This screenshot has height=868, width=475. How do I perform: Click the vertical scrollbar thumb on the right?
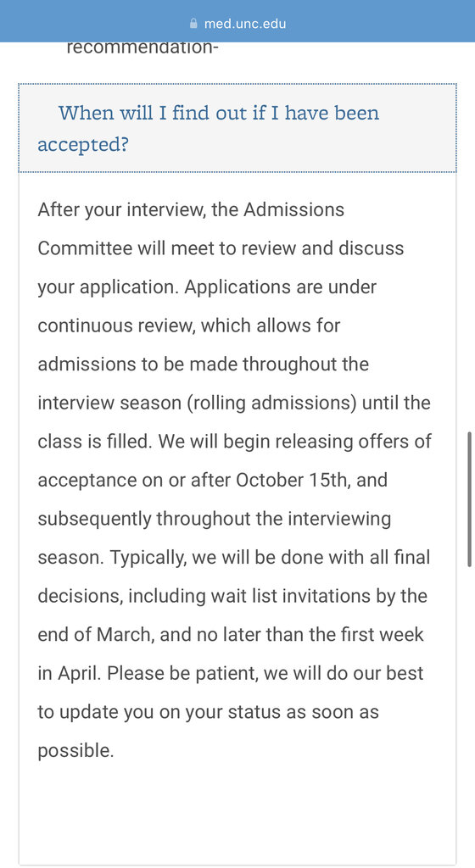[x=469, y=498]
